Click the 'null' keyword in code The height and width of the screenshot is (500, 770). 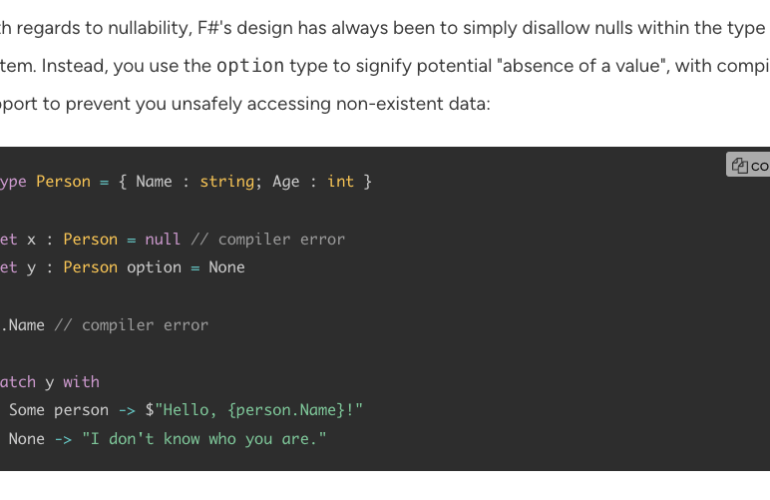pos(163,239)
